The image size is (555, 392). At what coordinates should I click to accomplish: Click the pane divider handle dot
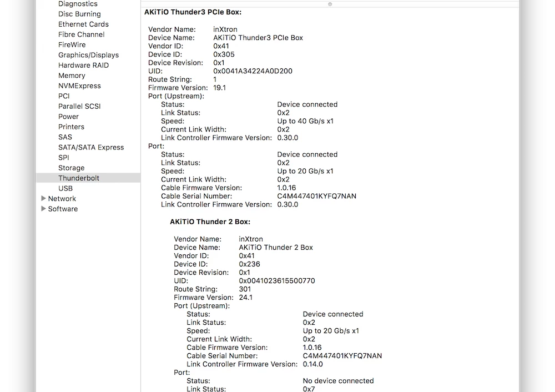coord(330,4)
